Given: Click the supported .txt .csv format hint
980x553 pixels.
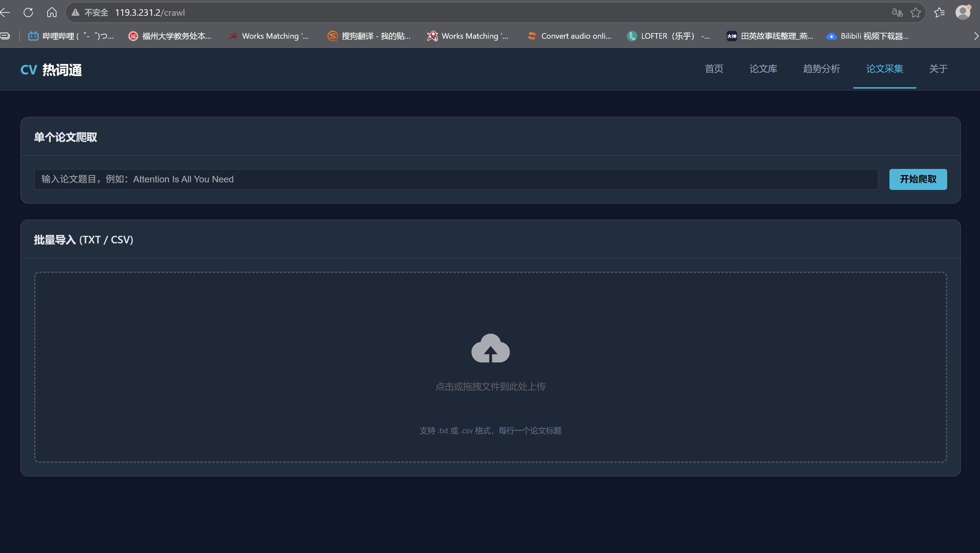Looking at the screenshot, I should (x=490, y=431).
